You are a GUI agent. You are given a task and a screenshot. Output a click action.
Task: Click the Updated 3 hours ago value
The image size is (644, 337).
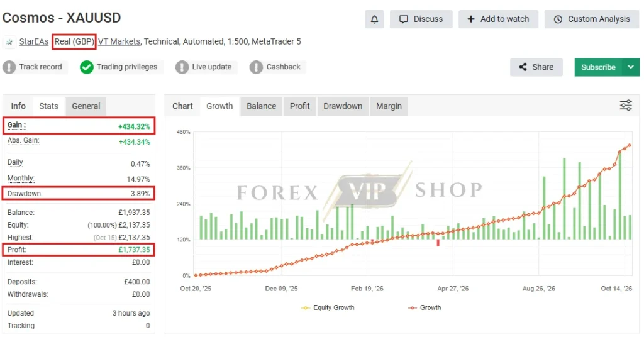point(131,312)
